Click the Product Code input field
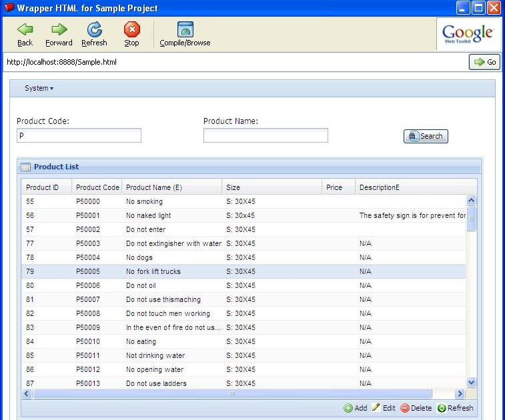This screenshot has height=420, width=505. coord(79,135)
